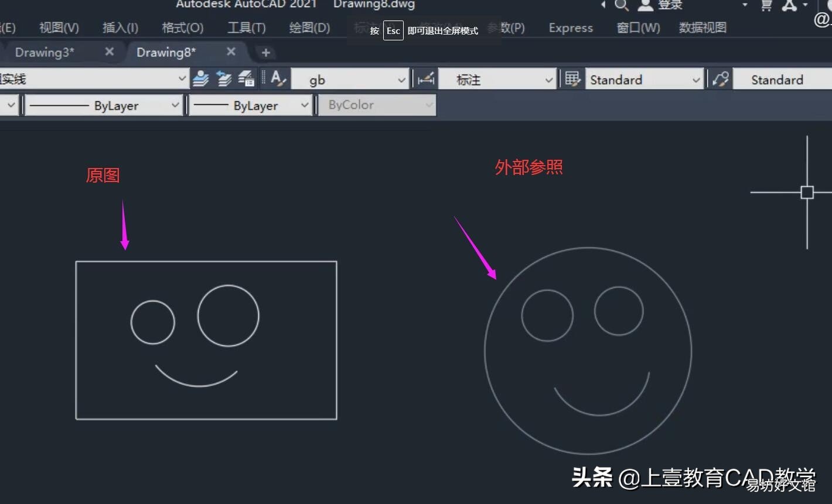This screenshot has width=832, height=504.
Task: Select the red 外部参照 text label
Action: [529, 167]
